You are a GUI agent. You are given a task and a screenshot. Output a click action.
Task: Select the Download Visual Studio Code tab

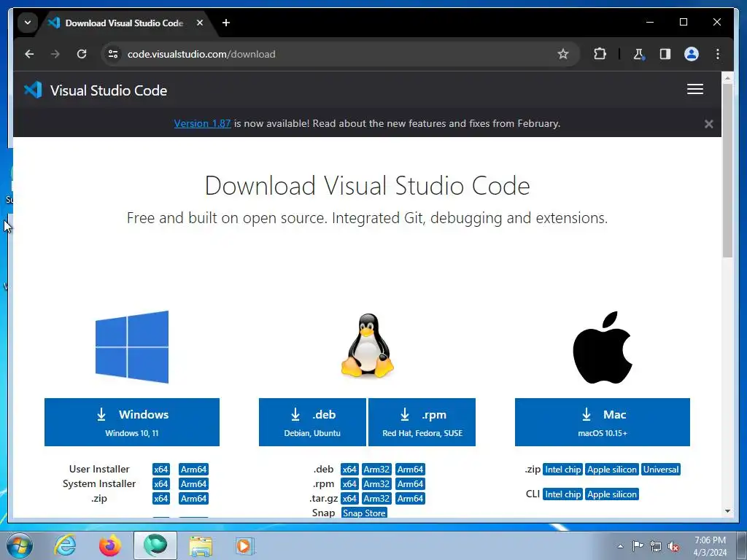[x=124, y=23]
